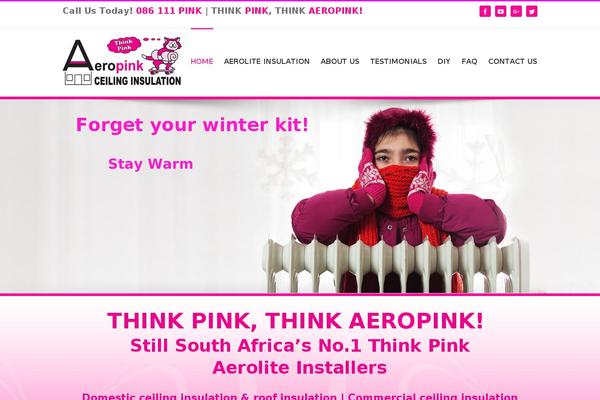
Task: Go to the Home menu item
Action: coord(202,61)
